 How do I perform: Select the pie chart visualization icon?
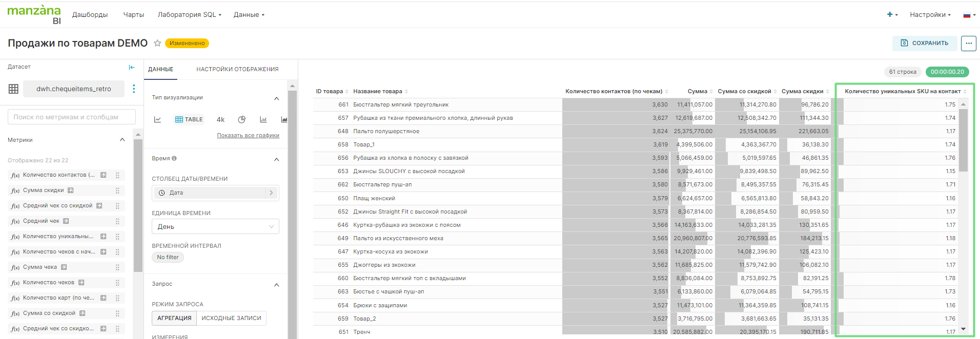pyautogui.click(x=242, y=119)
